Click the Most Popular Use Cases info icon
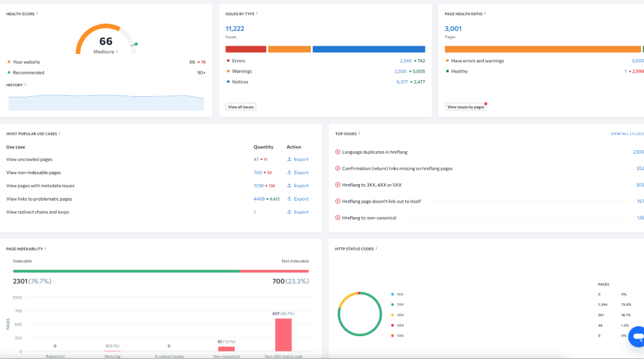 click(x=59, y=133)
